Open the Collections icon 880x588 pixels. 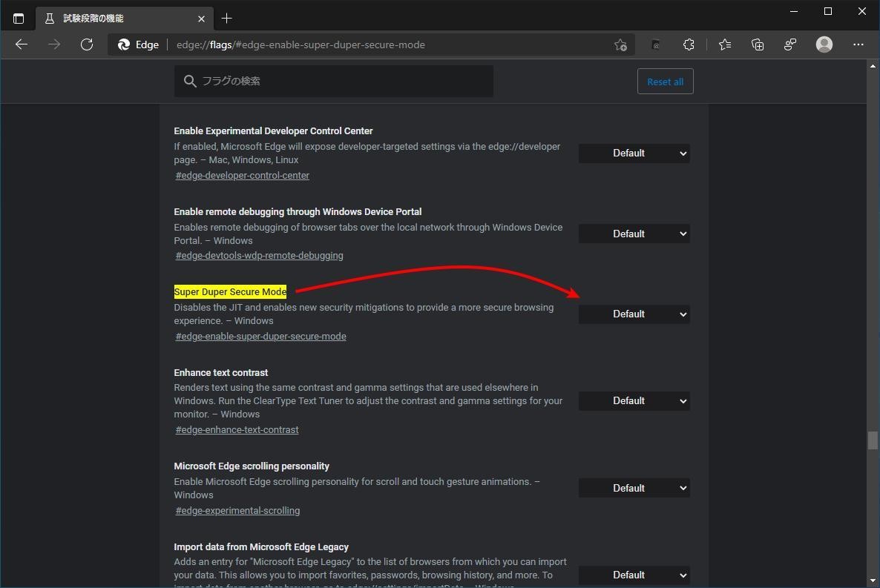[x=757, y=44]
